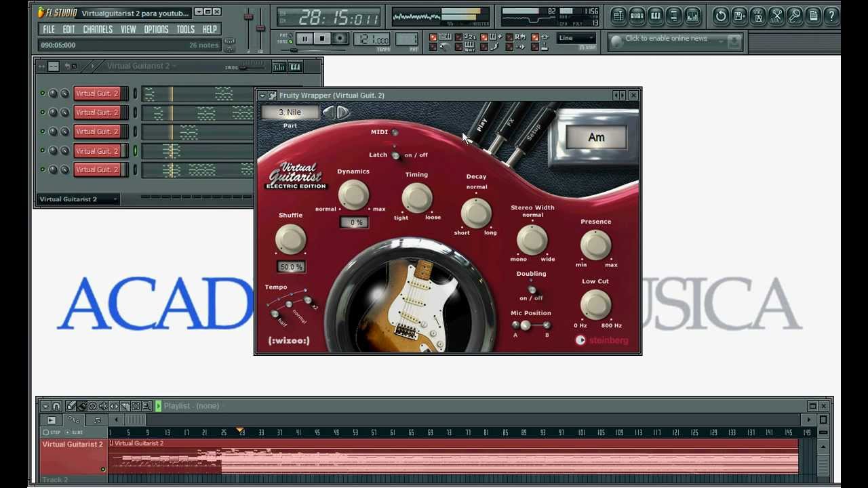Open graph editor in Step Sequencer header
Screen dimensions: 868x488
pyautogui.click(x=279, y=66)
